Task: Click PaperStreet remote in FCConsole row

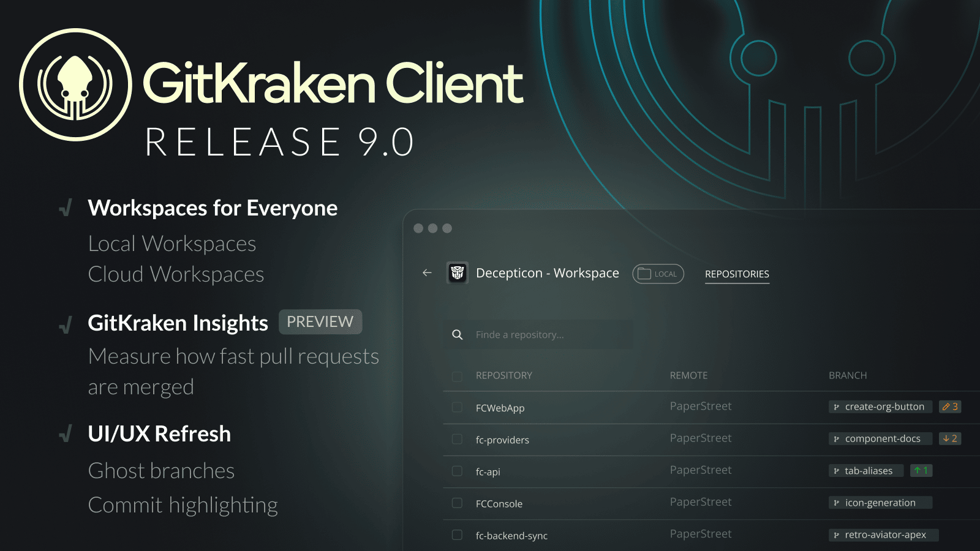Action: pos(701,501)
